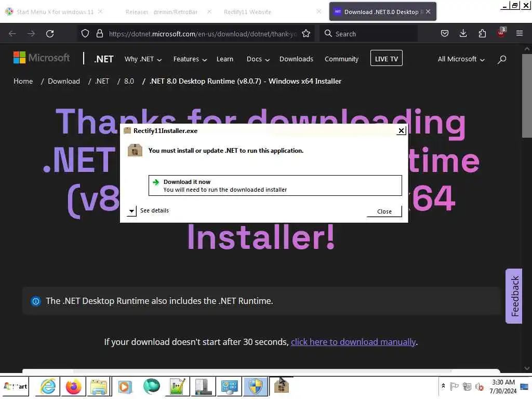Close the Start Menu X tab
Image resolution: width=532 pixels, height=399 pixels.
[x=100, y=11]
